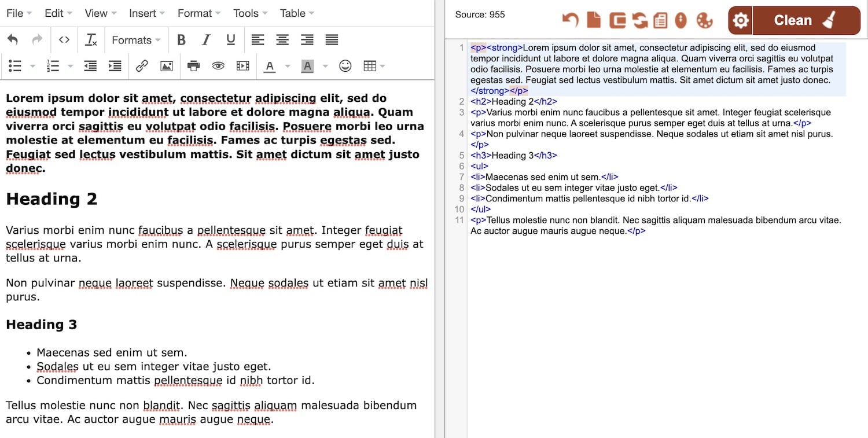
Task: Toggle bold formatting
Action: coord(181,40)
